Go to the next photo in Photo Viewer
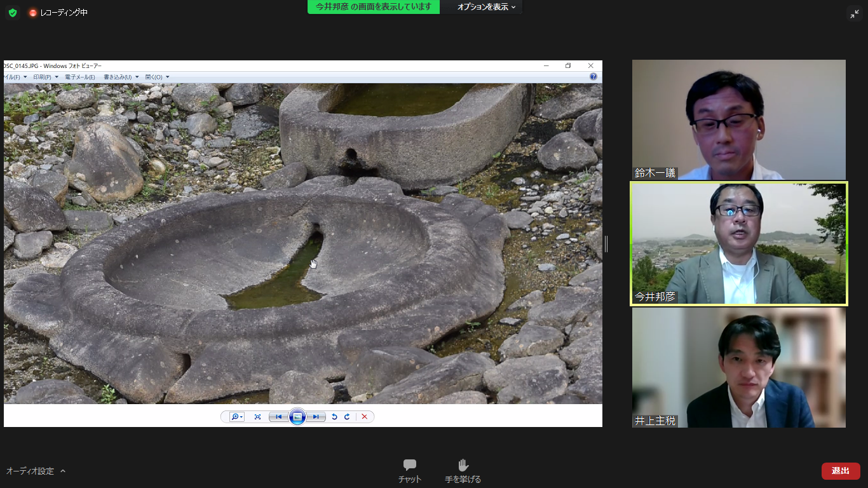The width and height of the screenshot is (868, 488). tap(316, 417)
